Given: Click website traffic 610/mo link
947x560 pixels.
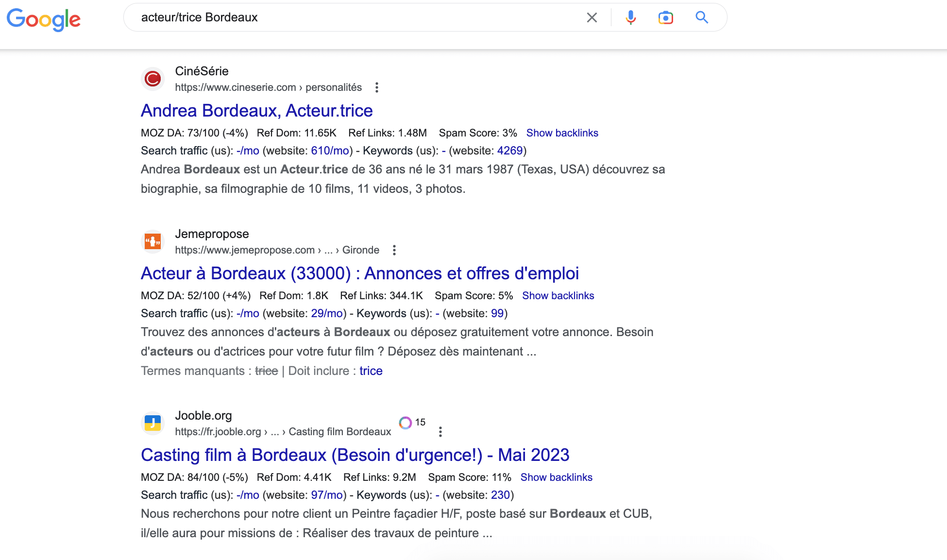Looking at the screenshot, I should click(330, 151).
